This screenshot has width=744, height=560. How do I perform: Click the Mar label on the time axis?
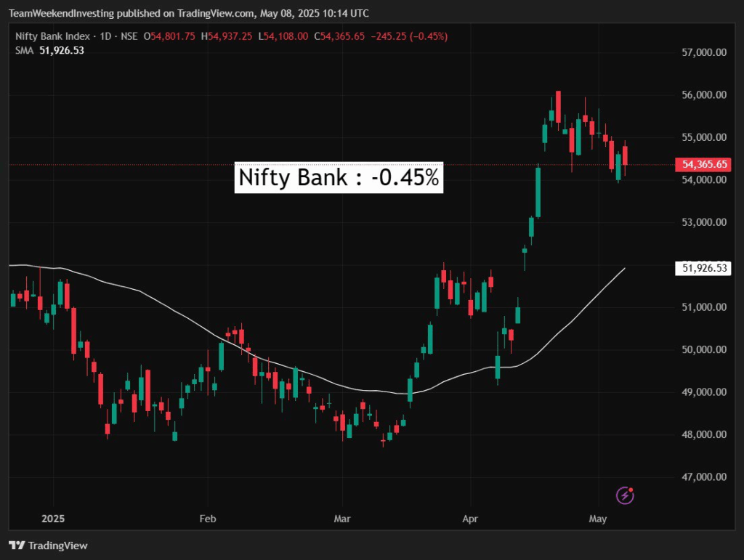(342, 519)
